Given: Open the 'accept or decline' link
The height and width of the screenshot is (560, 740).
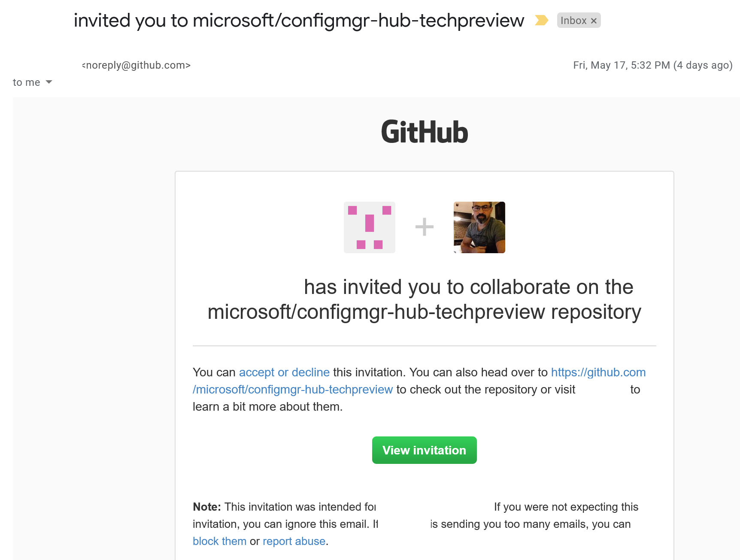Looking at the screenshot, I should pos(284,372).
